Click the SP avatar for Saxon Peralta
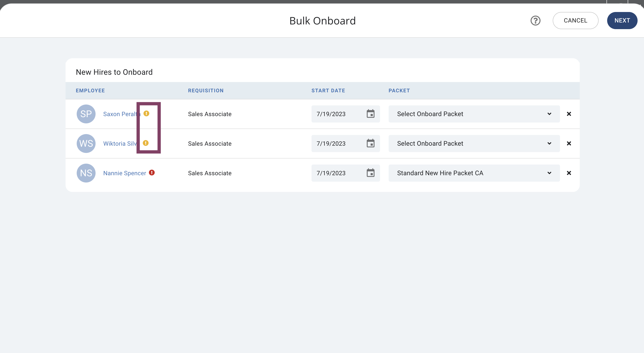Image resolution: width=644 pixels, height=353 pixels. click(86, 114)
